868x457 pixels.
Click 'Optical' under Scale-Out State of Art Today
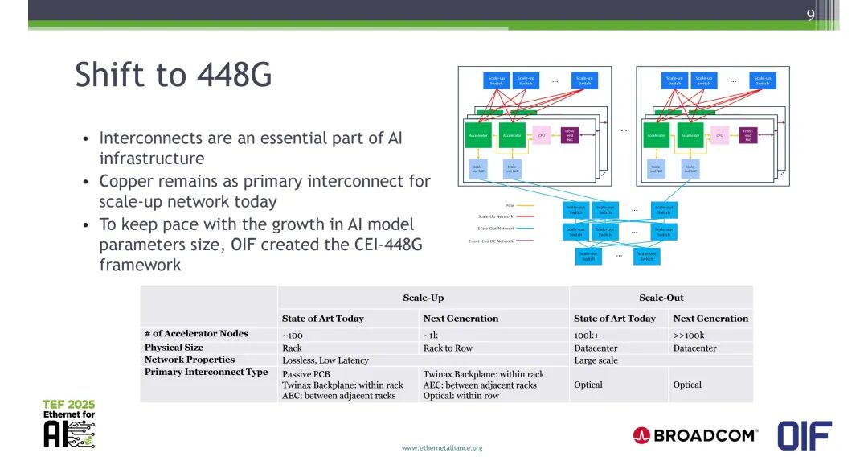pos(588,385)
